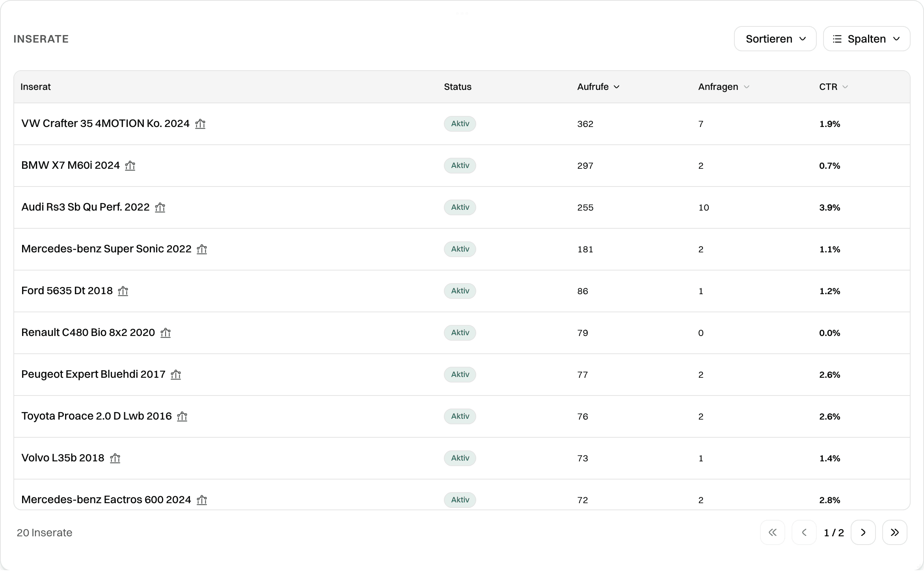
Task: Click the stats icon next to Peugeot Expert Bluehdi 2017
Action: click(x=176, y=375)
